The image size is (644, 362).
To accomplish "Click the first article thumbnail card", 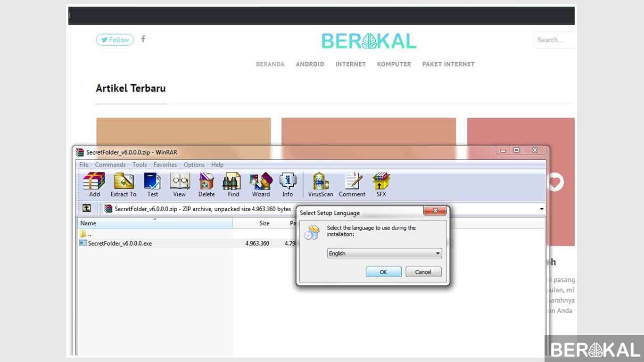I will click(x=183, y=132).
